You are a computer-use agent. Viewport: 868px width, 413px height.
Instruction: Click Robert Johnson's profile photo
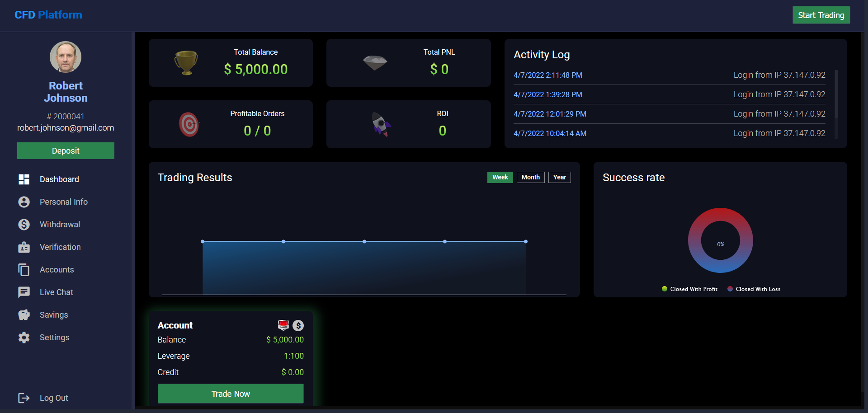pos(66,57)
